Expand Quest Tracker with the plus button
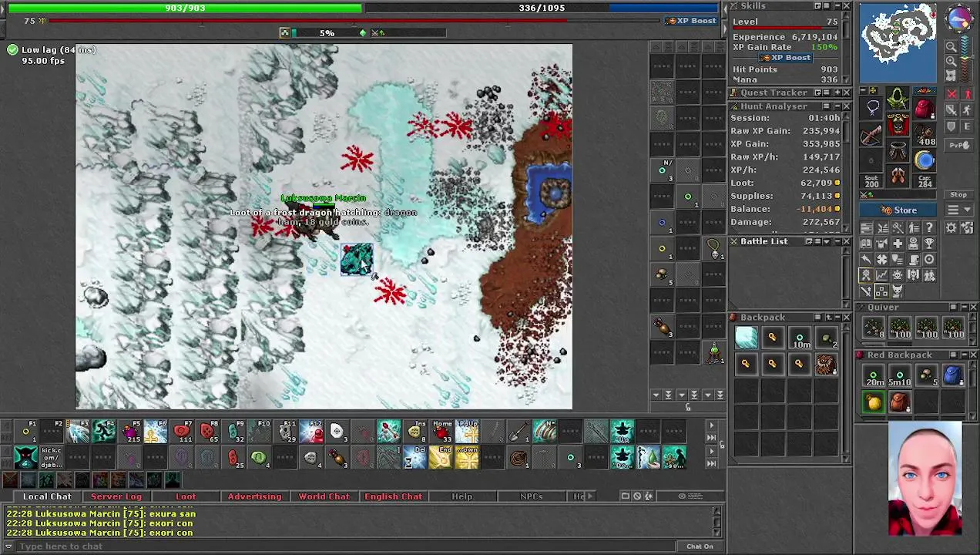The height and width of the screenshot is (555, 980). pos(837,92)
